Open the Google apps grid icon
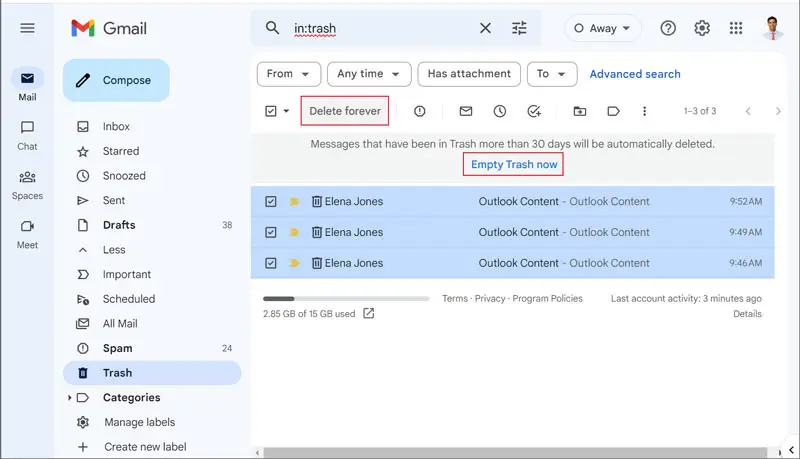The width and height of the screenshot is (800, 459). [736, 28]
